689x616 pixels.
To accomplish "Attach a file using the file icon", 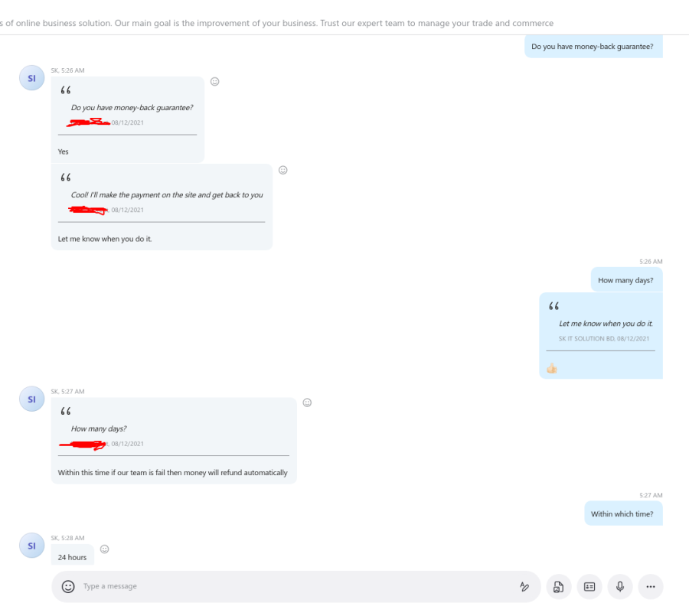I will point(559,587).
